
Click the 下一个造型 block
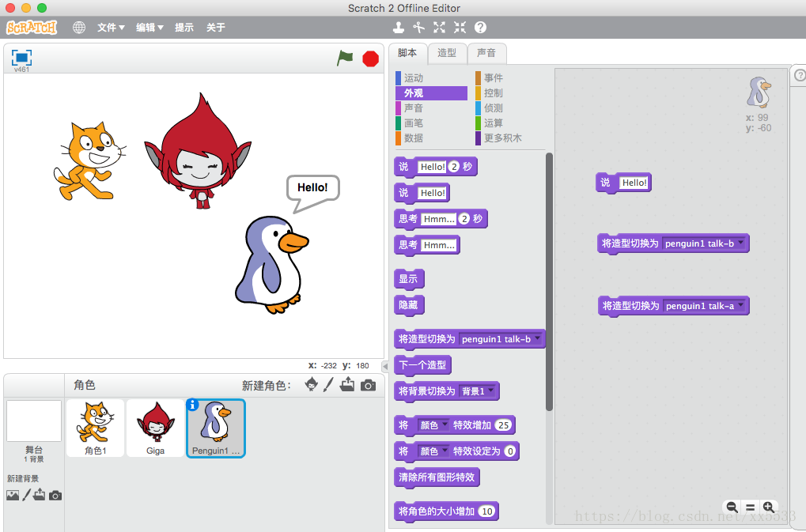422,365
